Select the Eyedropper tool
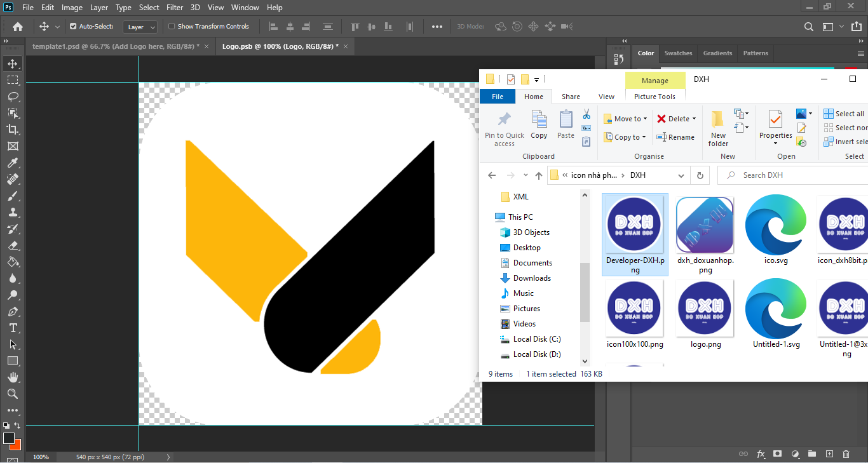Screen dimensions: 868x463 [13, 163]
